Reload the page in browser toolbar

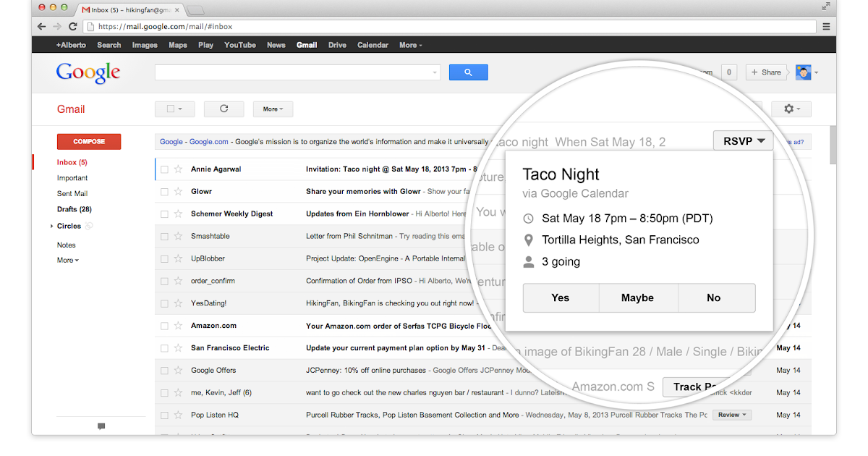(x=72, y=27)
